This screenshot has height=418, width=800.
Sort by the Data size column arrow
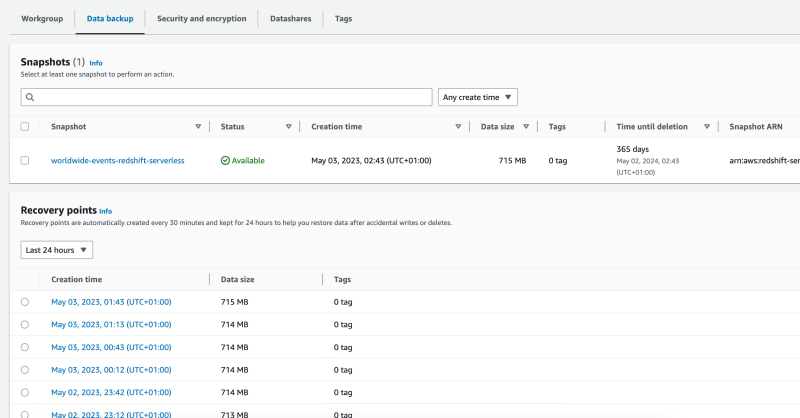[526, 127]
